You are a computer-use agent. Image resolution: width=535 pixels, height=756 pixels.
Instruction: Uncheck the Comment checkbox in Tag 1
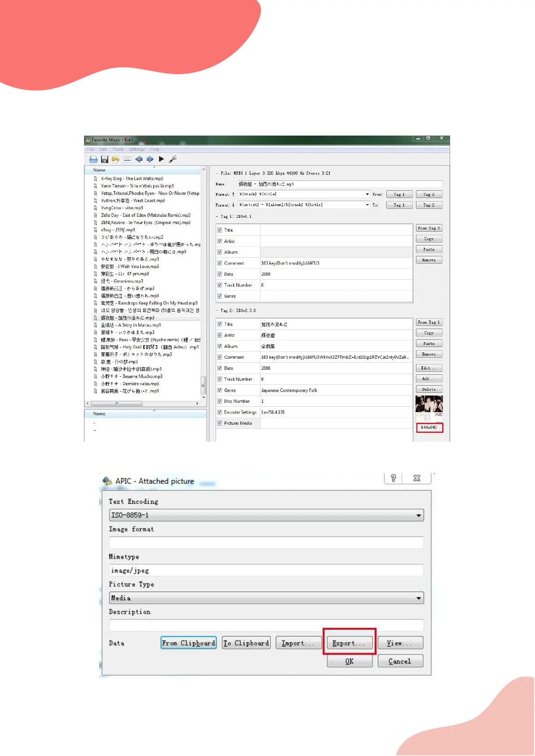click(220, 263)
